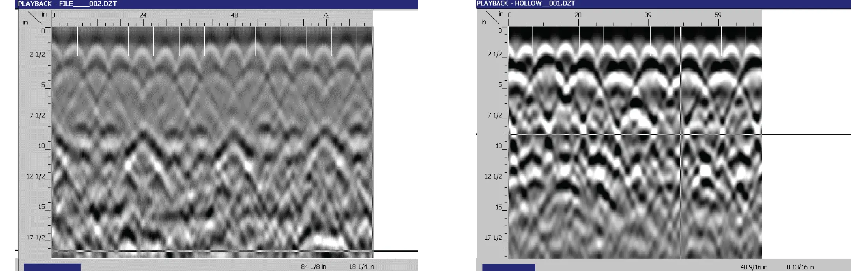This screenshot has width=868, height=271.
Task: Click the HOLLOW__001.DZT playback title bar
Action: [664, 4]
